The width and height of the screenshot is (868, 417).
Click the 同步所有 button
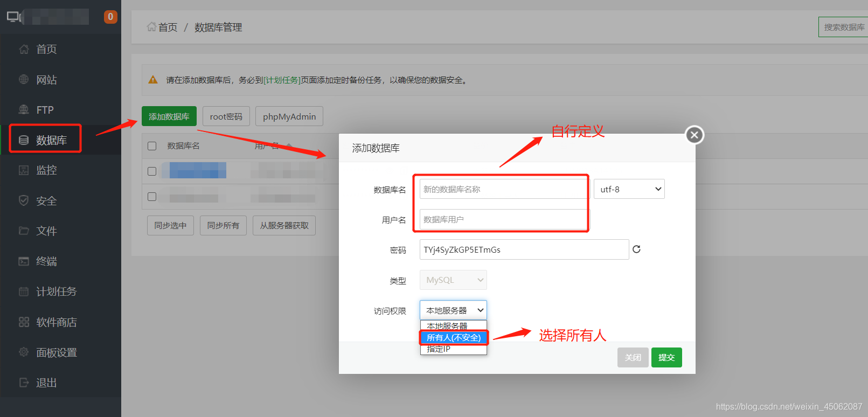tap(223, 225)
